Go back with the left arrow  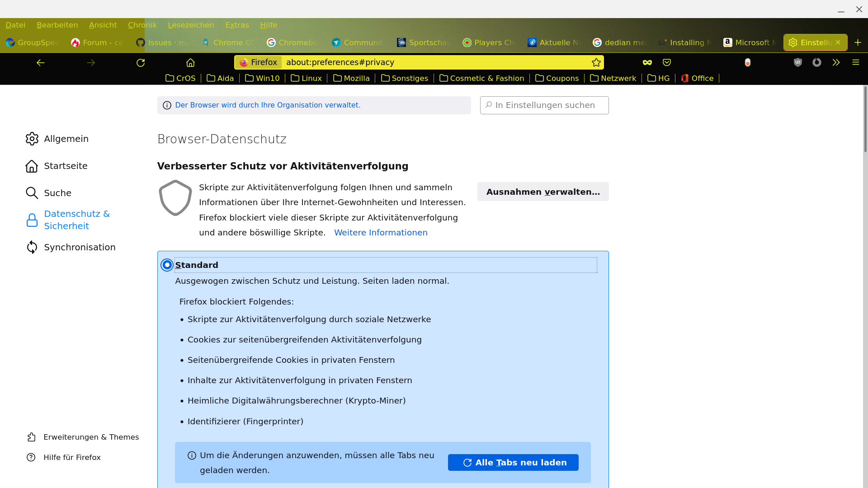(41, 63)
